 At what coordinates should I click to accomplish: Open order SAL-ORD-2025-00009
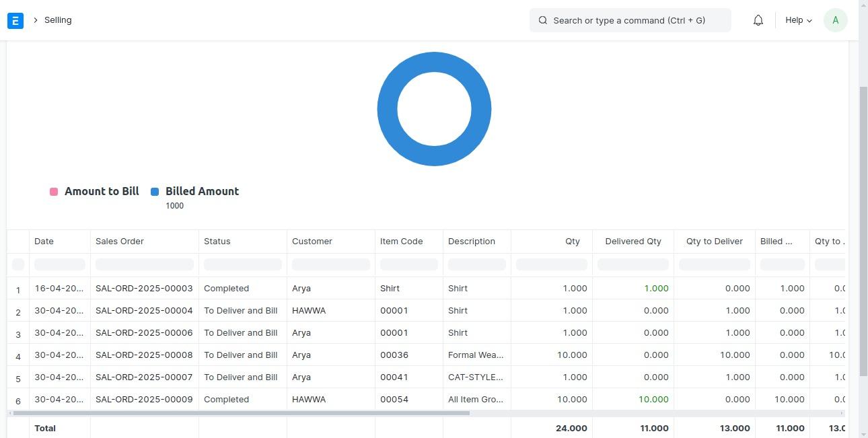(144, 399)
